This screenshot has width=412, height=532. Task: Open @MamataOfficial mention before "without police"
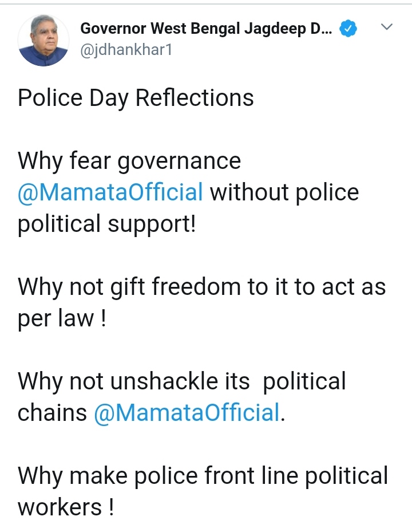tap(110, 192)
